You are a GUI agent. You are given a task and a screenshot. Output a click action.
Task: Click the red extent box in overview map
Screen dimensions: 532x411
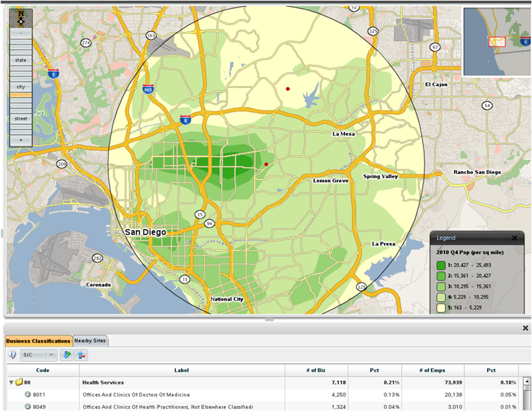[497, 42]
